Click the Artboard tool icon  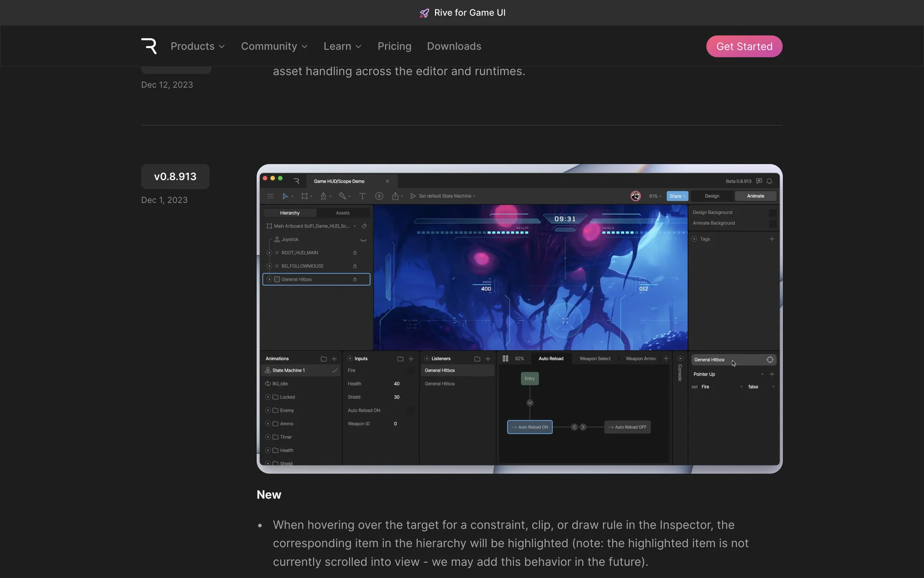coord(304,196)
